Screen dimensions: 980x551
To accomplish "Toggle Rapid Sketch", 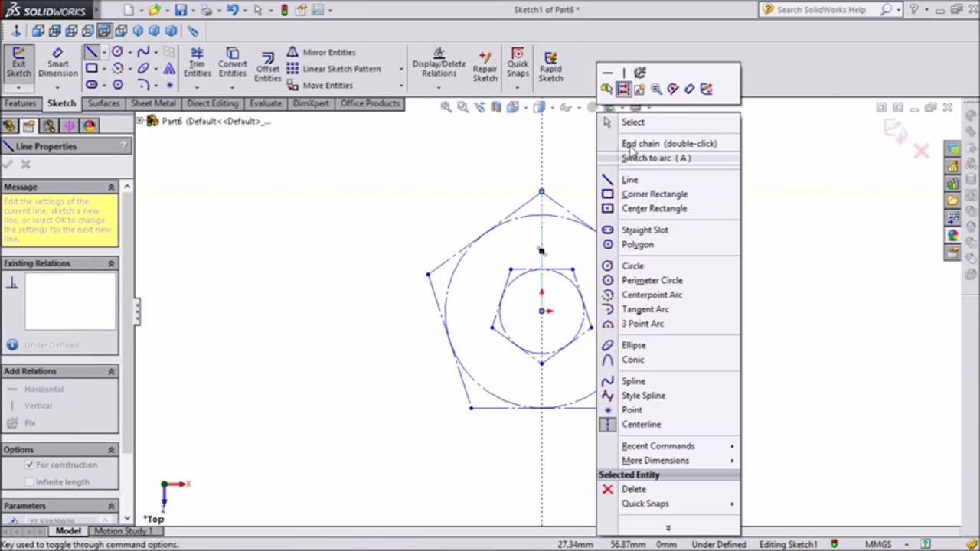I will click(550, 67).
